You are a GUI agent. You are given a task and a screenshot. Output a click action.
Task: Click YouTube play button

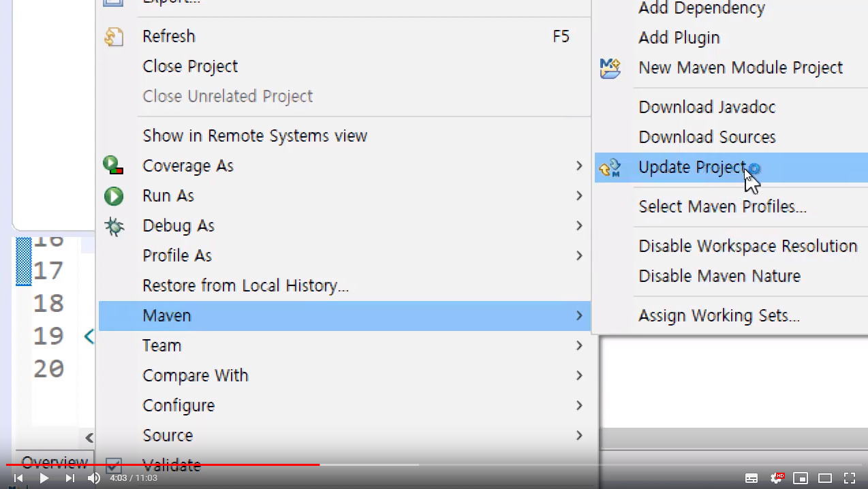click(x=44, y=478)
